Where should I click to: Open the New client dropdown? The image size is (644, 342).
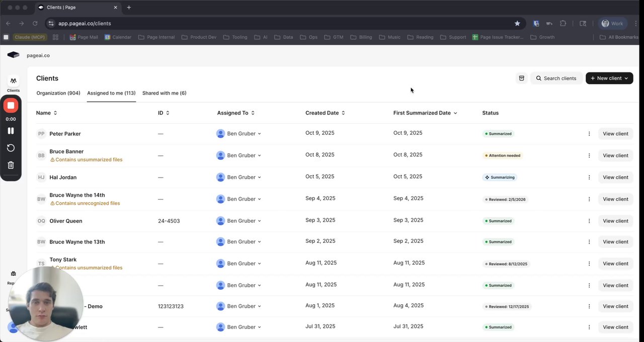(609, 78)
